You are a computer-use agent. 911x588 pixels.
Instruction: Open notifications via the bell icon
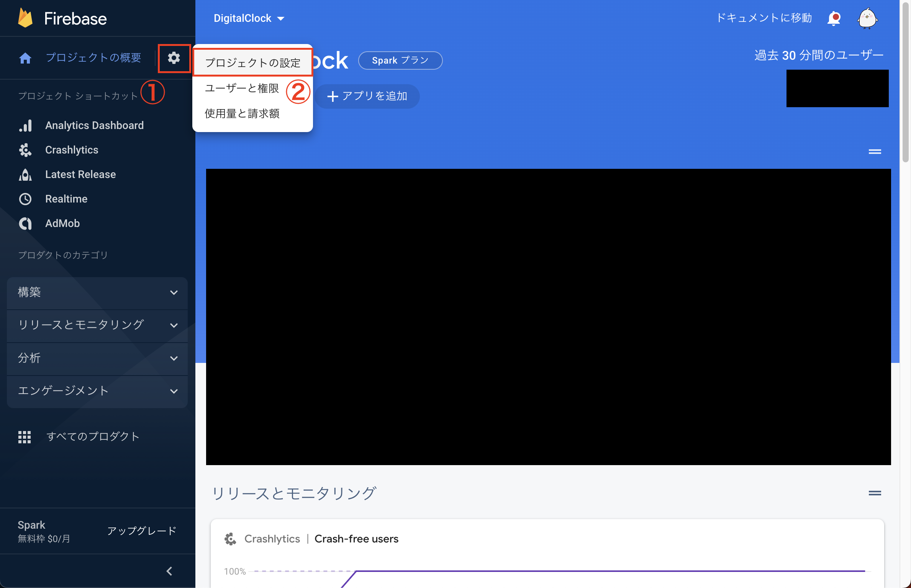tap(834, 18)
